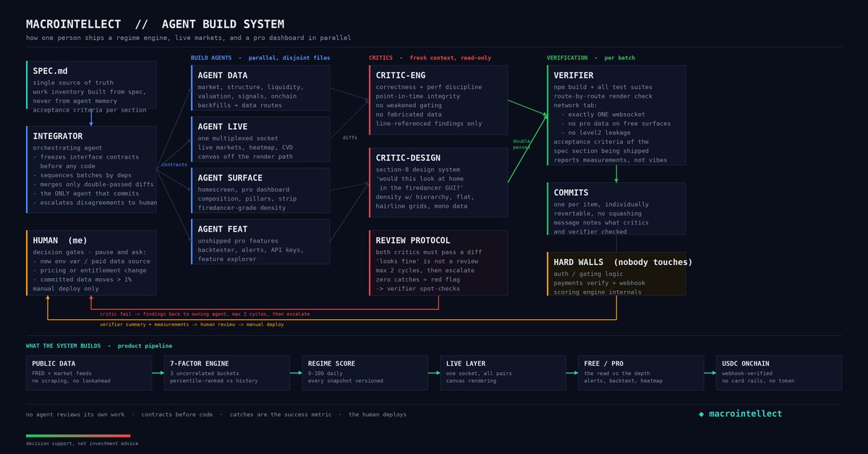Select the USDC ONCHAIN pipeline card
Viewport: 868px width, 454px height.
pos(779,373)
